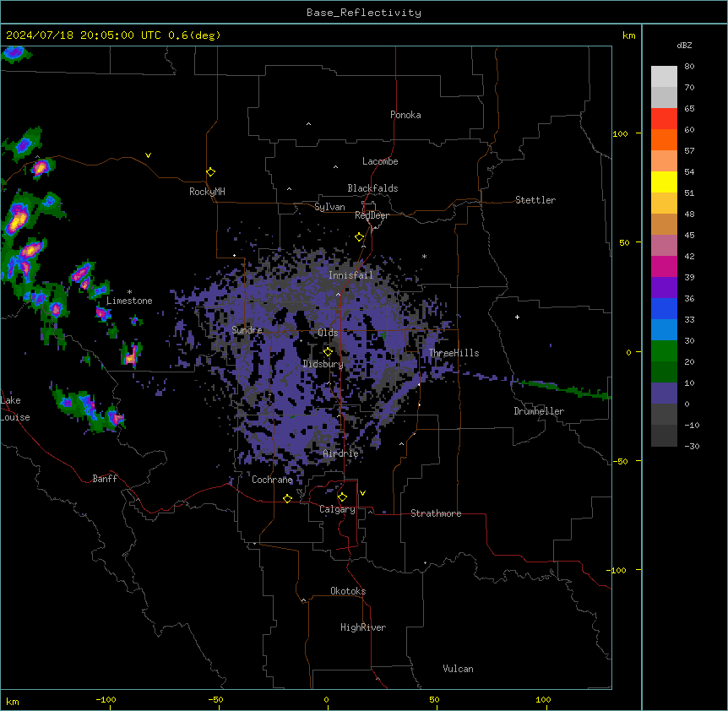The height and width of the screenshot is (711, 728).
Task: Click the Stettler city label
Action: coord(535,200)
